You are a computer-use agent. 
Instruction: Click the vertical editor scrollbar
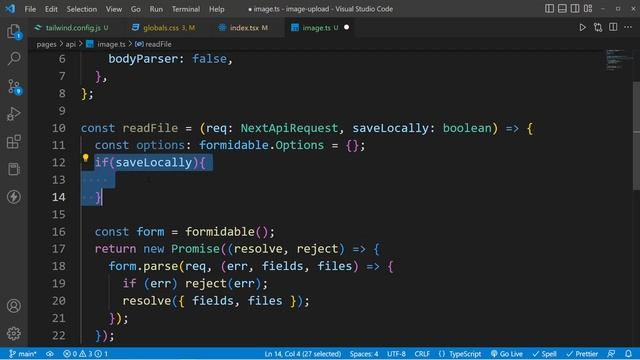click(x=636, y=136)
